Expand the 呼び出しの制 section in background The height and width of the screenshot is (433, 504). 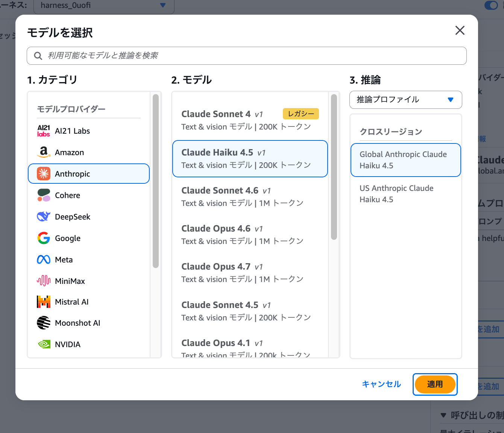[473, 415]
